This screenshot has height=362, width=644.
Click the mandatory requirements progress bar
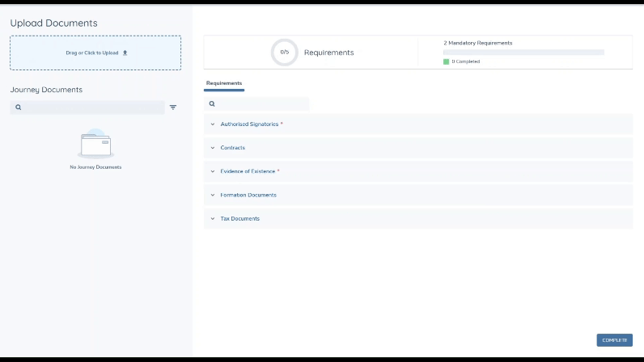[x=523, y=53]
